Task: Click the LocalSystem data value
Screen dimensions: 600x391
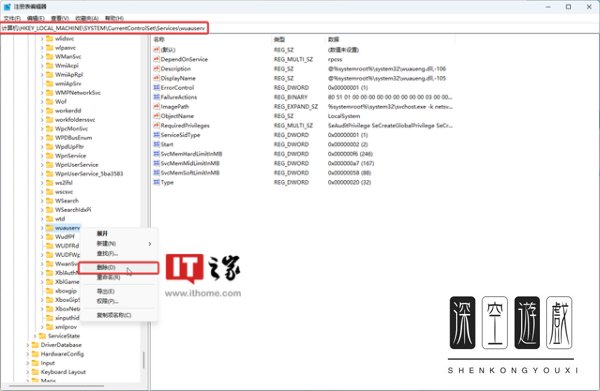Action: [x=344, y=116]
